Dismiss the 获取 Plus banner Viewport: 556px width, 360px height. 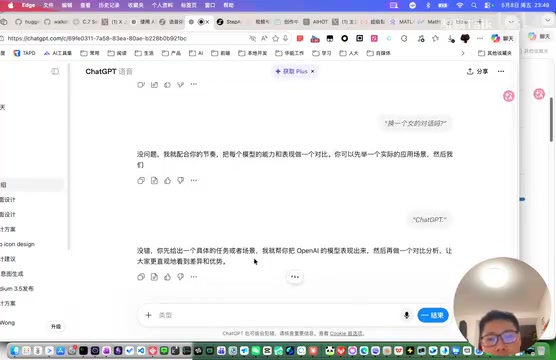[x=312, y=71]
